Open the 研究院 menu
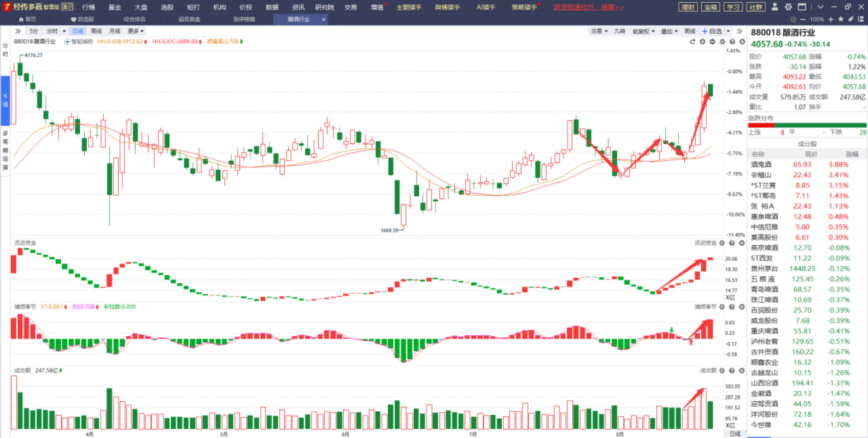Viewport: 868px width, 438px height. 325,7
